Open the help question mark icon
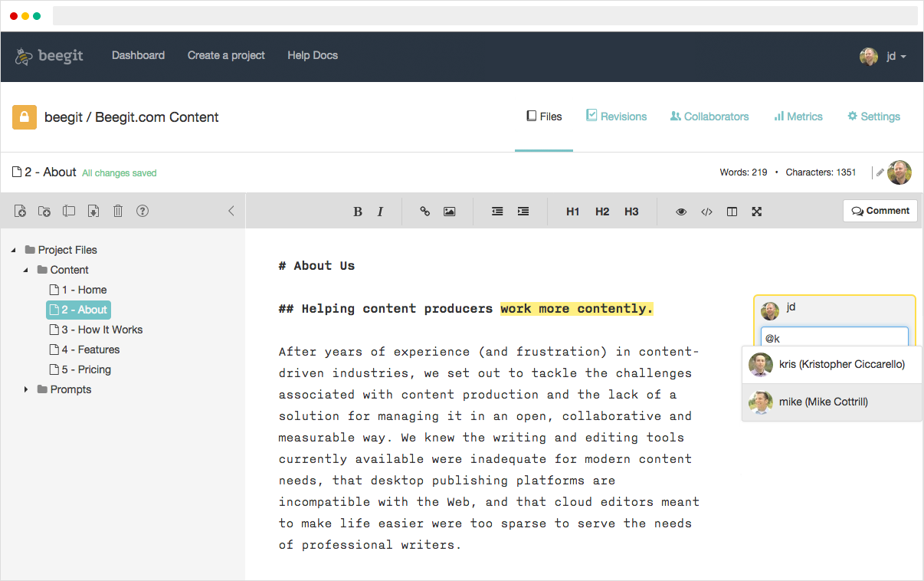Image resolution: width=924 pixels, height=581 pixels. 143,211
